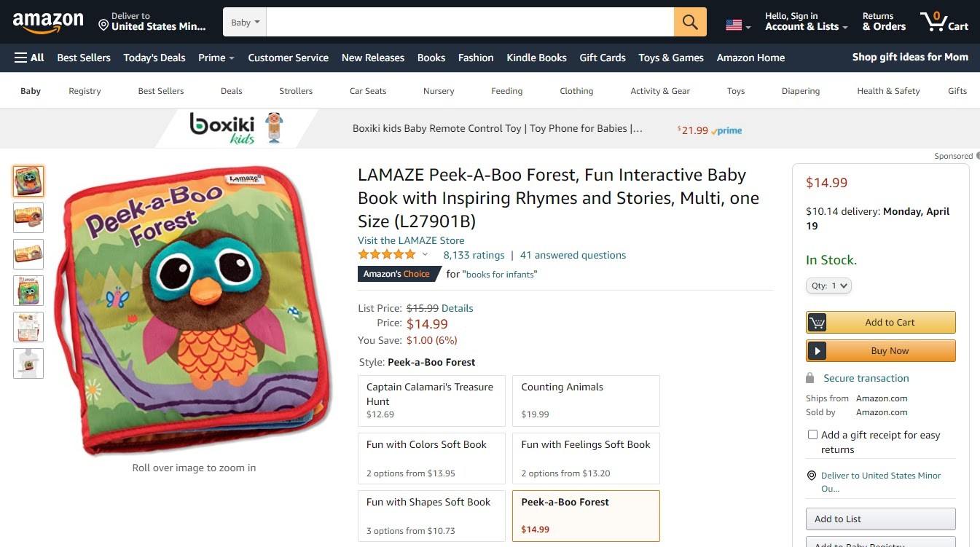Select the second product thumbnail image
Viewport: 980px width, 547px height.
28,218
